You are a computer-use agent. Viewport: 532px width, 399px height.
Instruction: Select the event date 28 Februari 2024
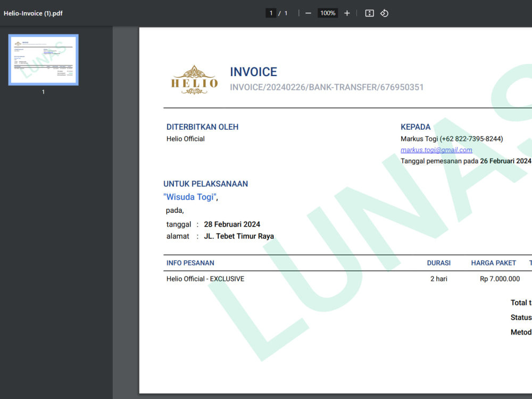[x=232, y=225]
